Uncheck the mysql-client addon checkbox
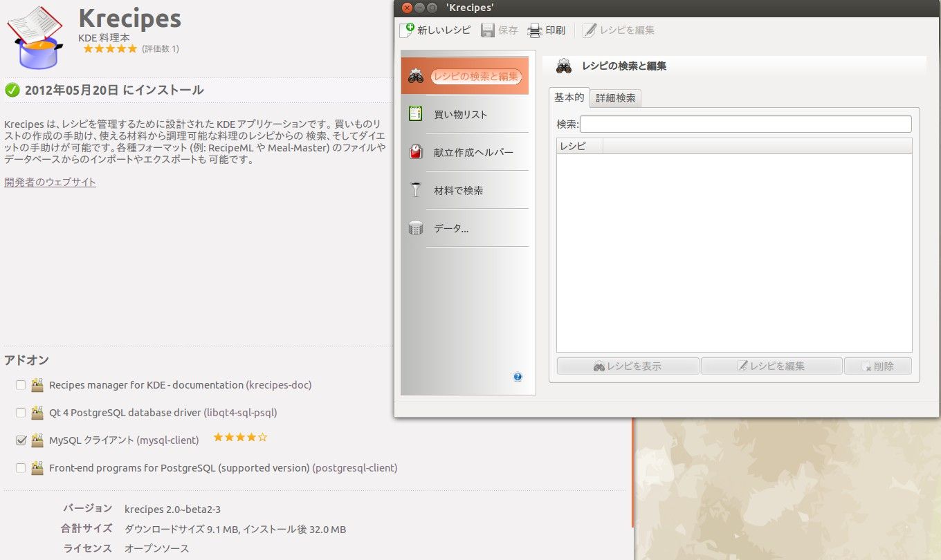The image size is (941, 560). coord(21,440)
